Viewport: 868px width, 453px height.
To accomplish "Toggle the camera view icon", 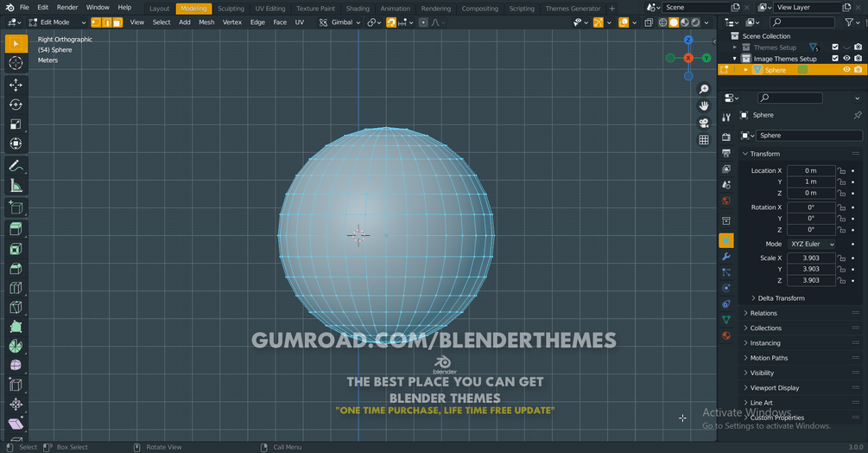I will pyautogui.click(x=704, y=123).
